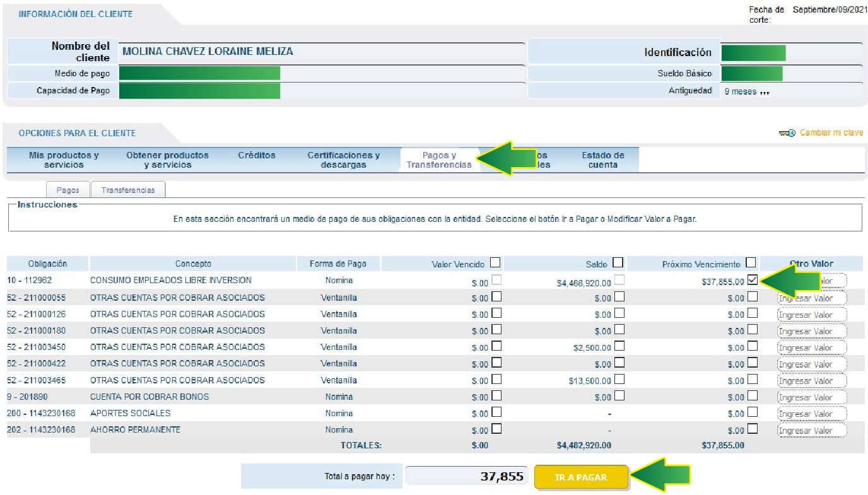
Task: Select the Pagos sub-tab
Action: point(68,190)
